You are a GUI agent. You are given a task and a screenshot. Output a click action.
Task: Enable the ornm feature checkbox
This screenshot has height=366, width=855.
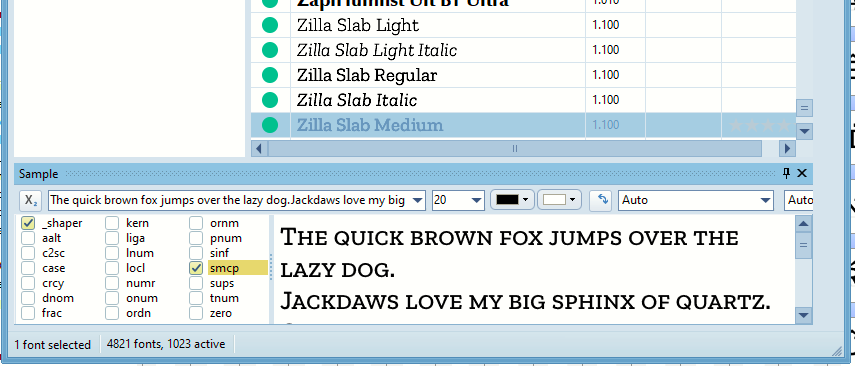point(196,223)
